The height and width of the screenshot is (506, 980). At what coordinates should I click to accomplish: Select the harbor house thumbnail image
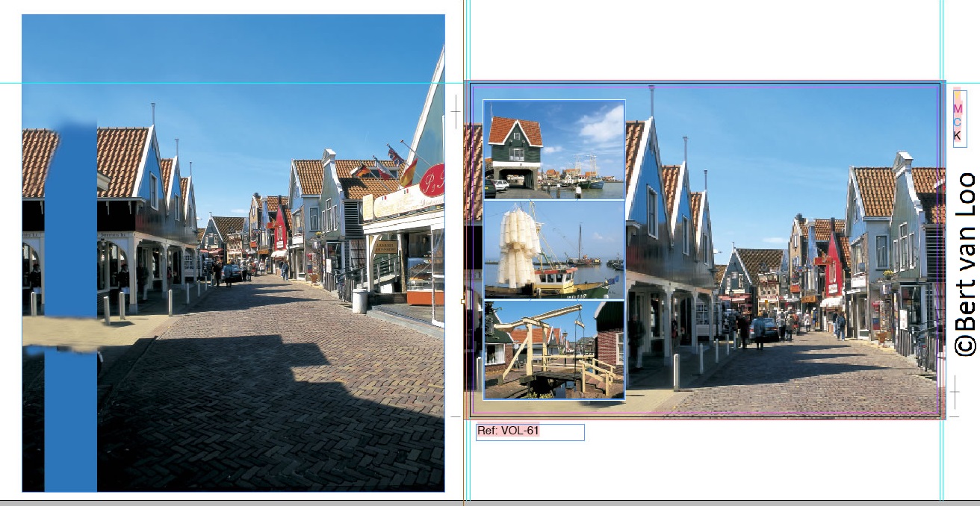click(553, 150)
